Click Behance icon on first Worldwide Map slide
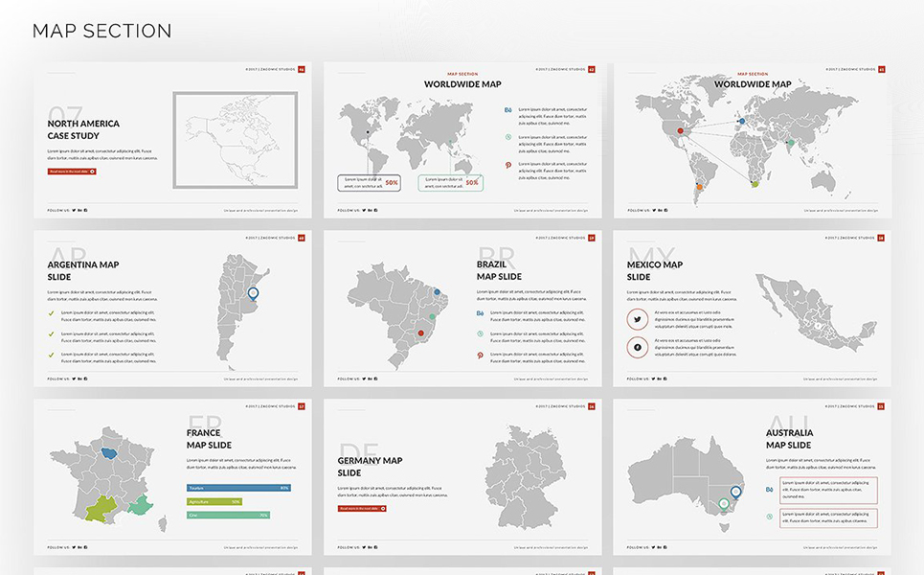Viewport: 924px width, 575px height. click(508, 110)
